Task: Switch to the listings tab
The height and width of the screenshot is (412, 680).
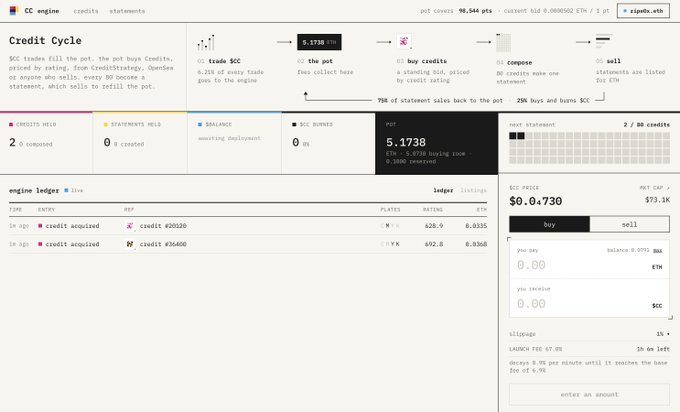Action: coord(473,190)
